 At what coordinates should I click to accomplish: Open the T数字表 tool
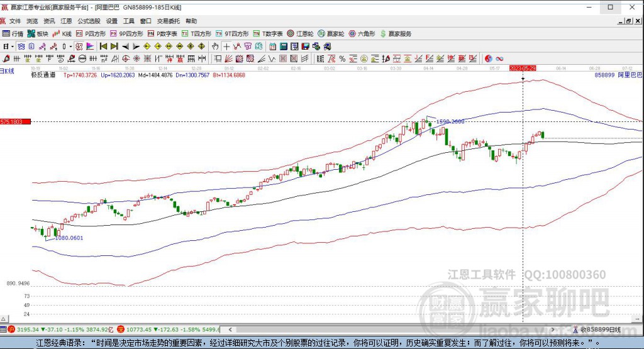268,34
